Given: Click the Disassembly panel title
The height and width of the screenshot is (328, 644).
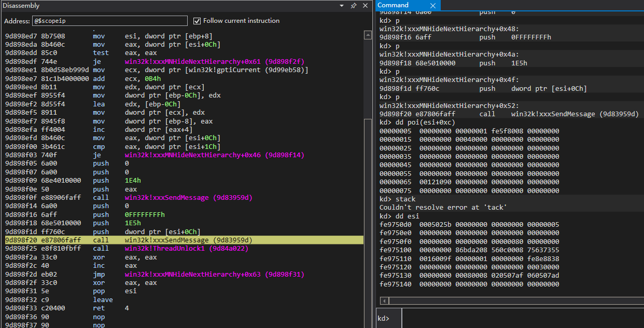Looking at the screenshot, I should click(x=21, y=5).
